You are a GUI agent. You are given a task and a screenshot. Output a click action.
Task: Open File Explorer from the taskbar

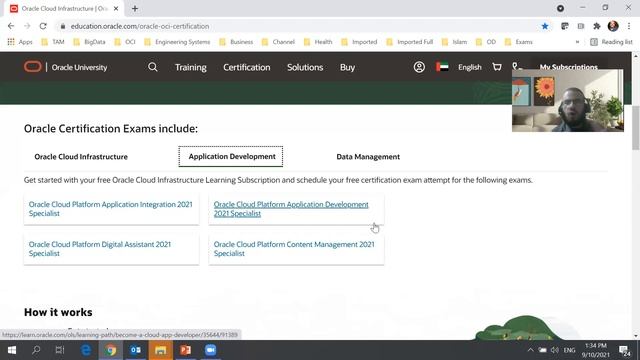(x=160, y=350)
